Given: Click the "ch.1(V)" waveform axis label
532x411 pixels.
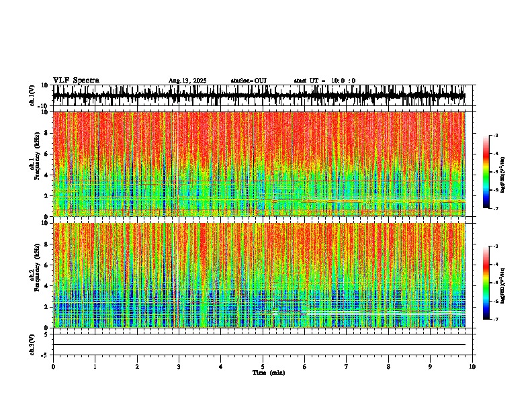Looking at the screenshot, I should [x=32, y=95].
